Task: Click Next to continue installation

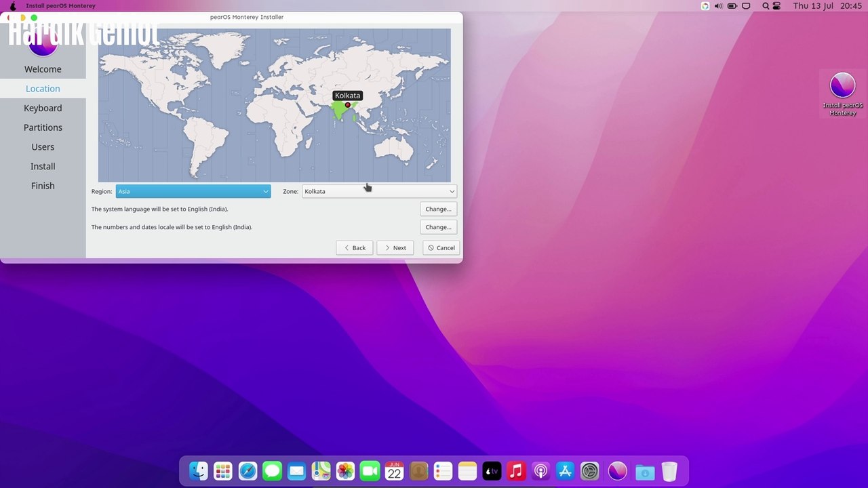Action: (395, 248)
